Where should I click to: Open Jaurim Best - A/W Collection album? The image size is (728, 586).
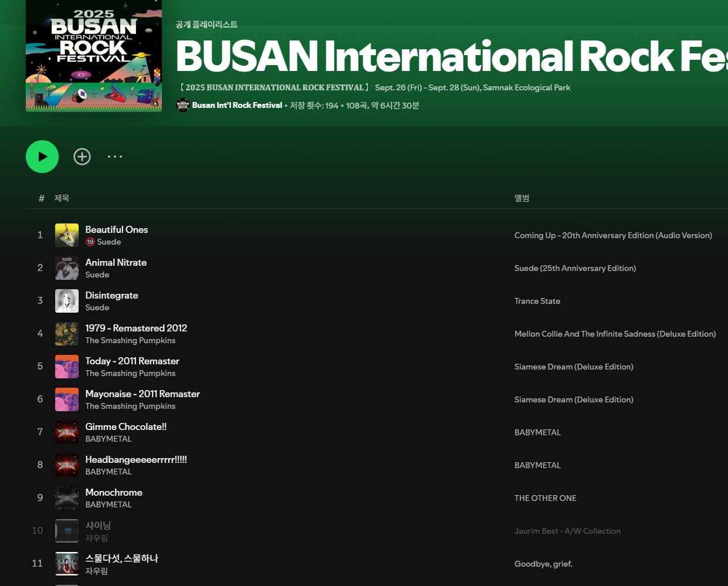567,531
